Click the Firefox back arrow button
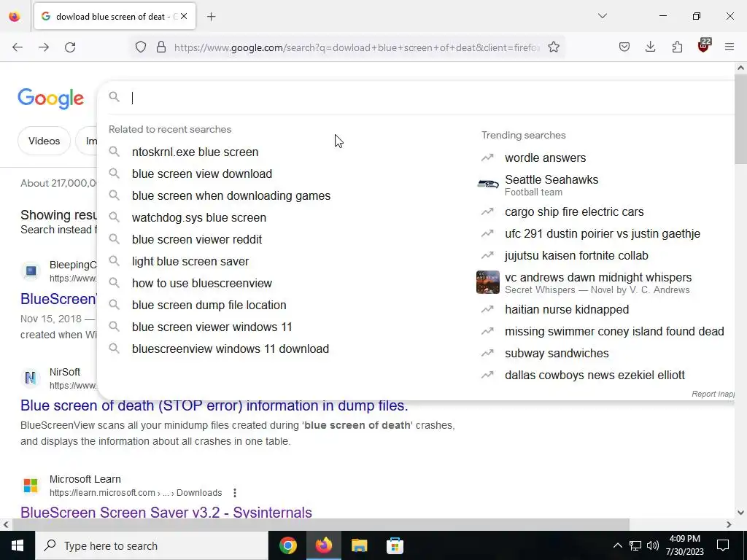Image resolution: width=747 pixels, height=560 pixels. coord(18,47)
